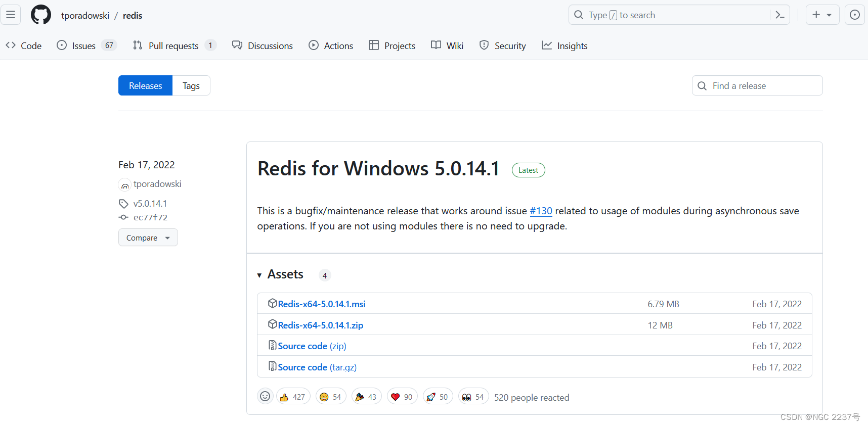Open the issues shortcut icon at top right
The width and height of the screenshot is (868, 426).
point(855,15)
